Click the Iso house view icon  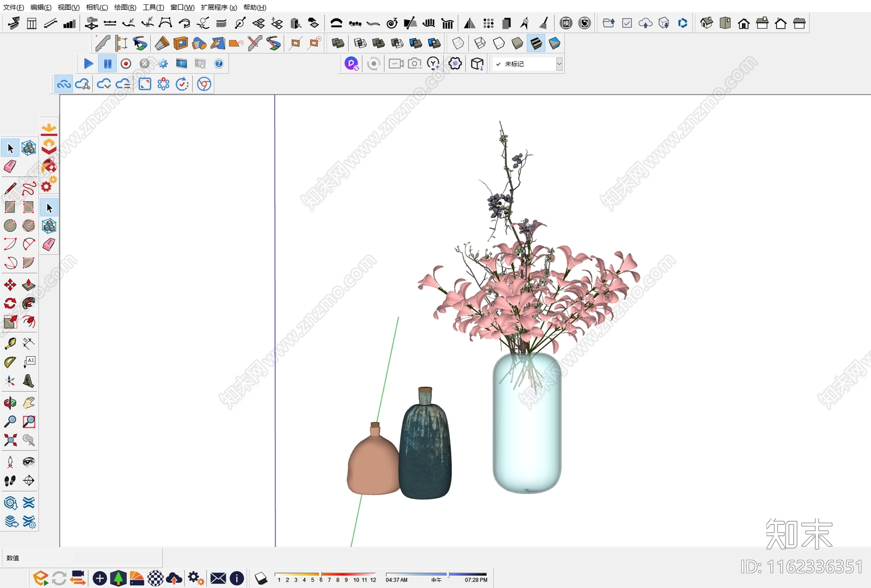(707, 23)
